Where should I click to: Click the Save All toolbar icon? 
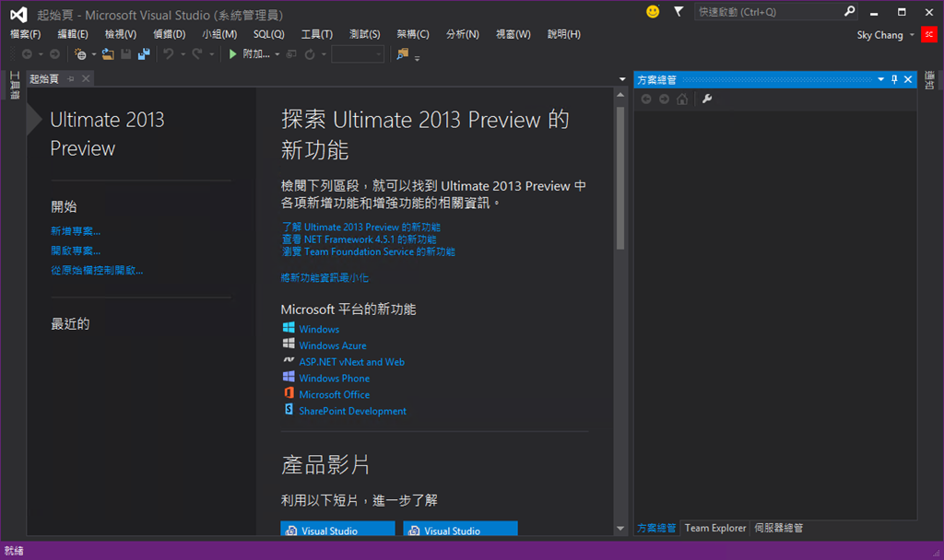point(144,54)
